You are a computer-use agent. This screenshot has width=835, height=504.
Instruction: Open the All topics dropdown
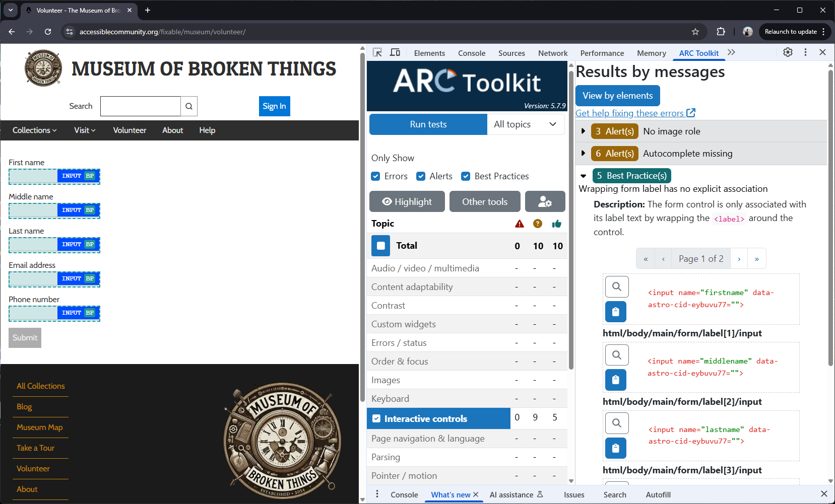[x=526, y=124]
